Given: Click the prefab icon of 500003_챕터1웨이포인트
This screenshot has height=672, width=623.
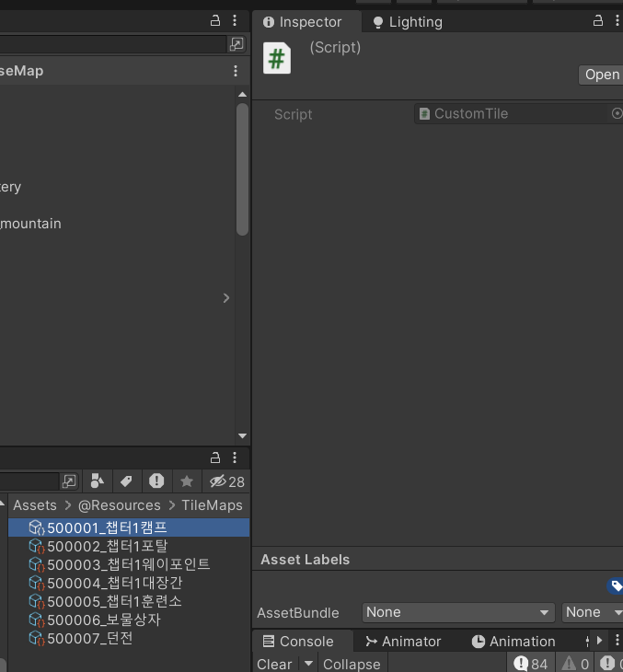Looking at the screenshot, I should [x=37, y=565].
